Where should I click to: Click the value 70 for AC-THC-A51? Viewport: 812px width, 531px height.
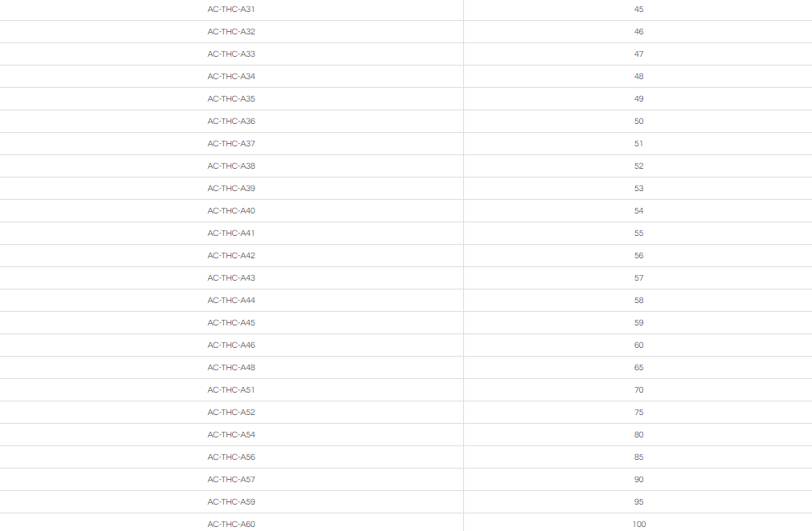coord(638,390)
